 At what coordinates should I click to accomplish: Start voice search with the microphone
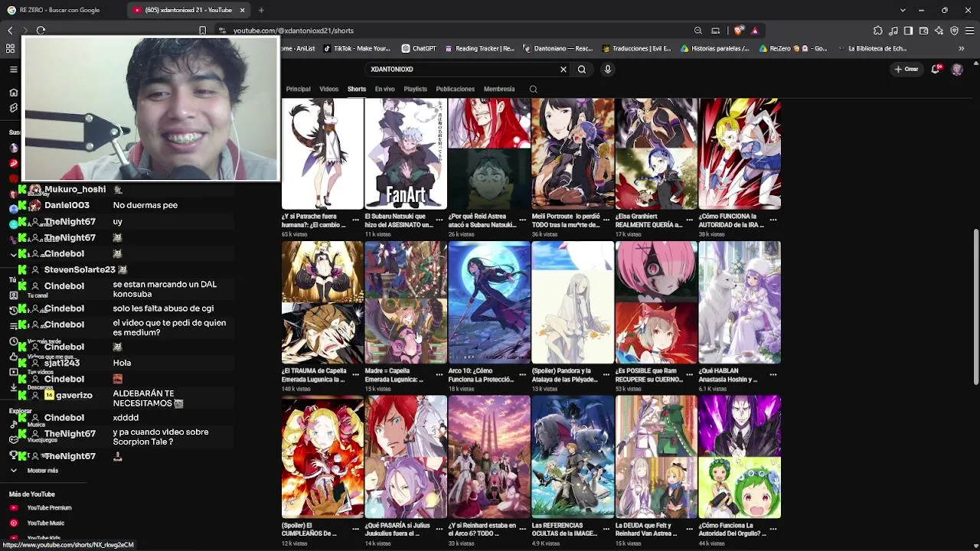pos(608,69)
